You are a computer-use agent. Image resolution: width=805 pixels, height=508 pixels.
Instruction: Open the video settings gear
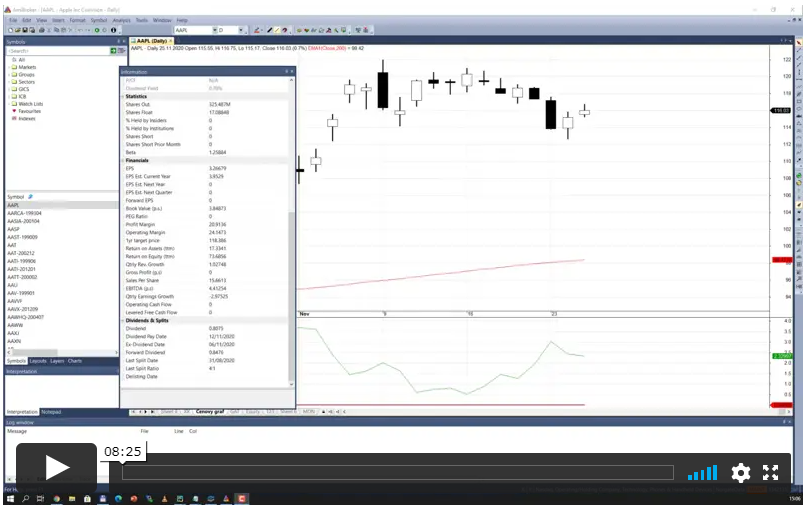(740, 473)
